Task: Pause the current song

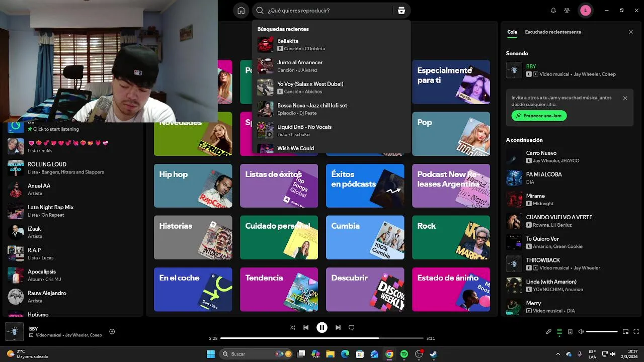Action: [322, 327]
